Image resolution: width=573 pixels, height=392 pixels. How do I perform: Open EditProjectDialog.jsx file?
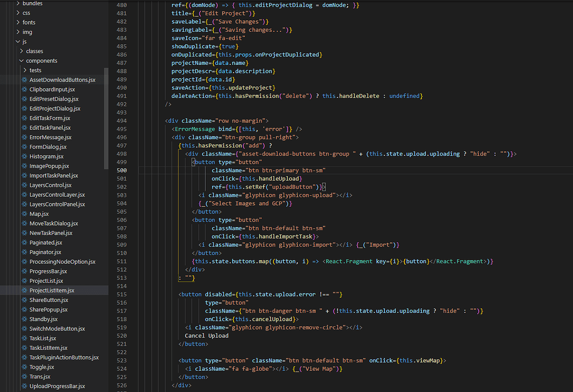pyautogui.click(x=54, y=108)
